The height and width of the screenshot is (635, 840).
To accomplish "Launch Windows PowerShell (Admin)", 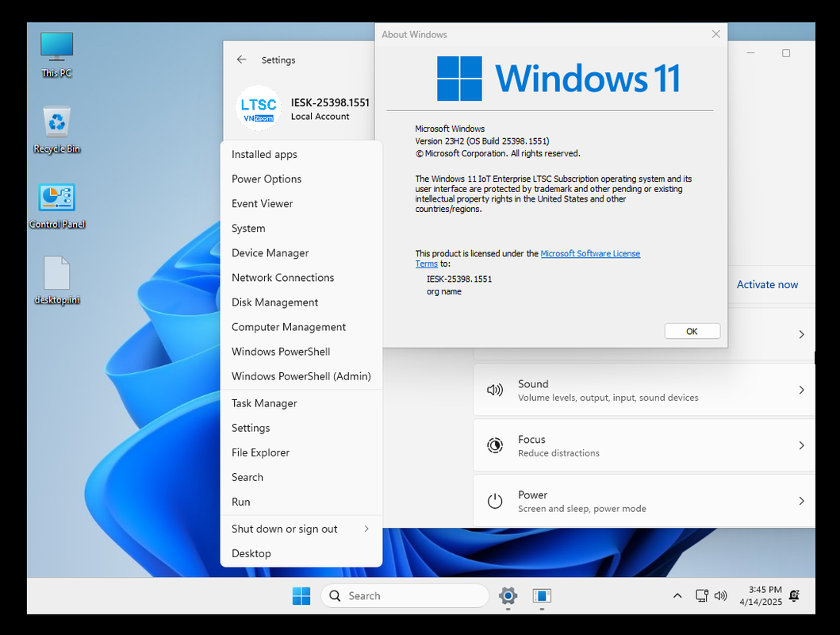I will coord(301,376).
